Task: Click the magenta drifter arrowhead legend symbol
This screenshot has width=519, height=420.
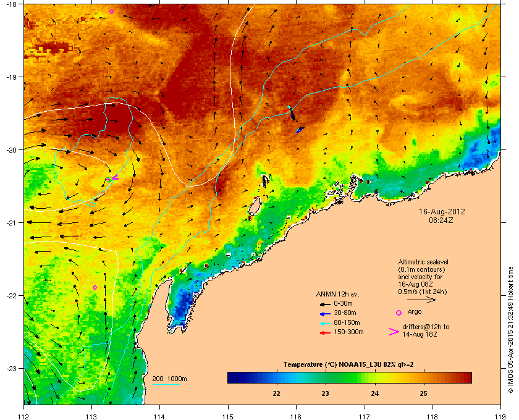Action: [x=394, y=332]
